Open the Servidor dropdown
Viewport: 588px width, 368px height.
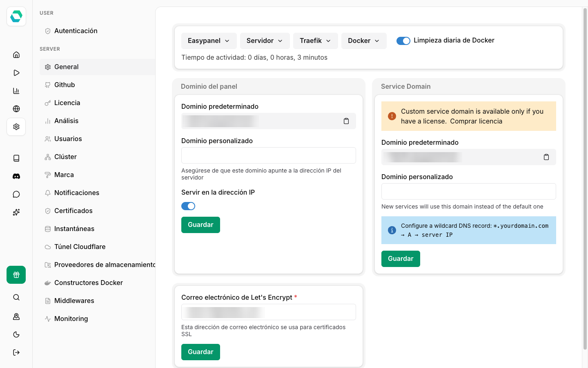tap(265, 41)
